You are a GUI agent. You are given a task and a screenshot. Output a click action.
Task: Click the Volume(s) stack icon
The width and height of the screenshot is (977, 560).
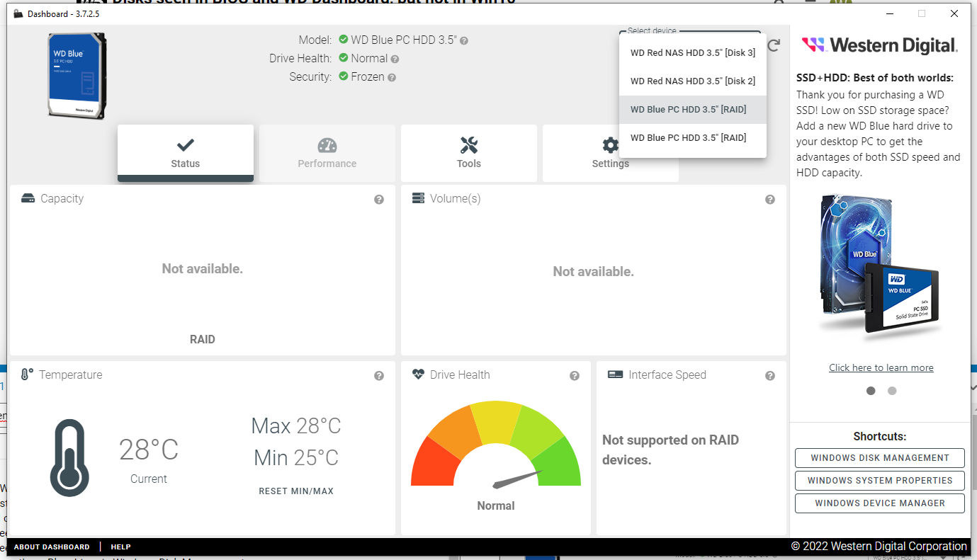click(419, 198)
